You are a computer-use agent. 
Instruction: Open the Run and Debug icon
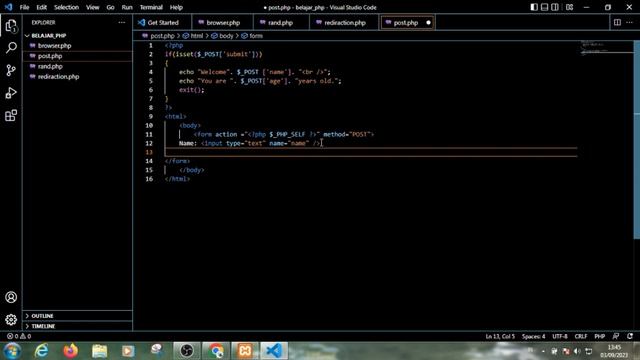(x=11, y=93)
